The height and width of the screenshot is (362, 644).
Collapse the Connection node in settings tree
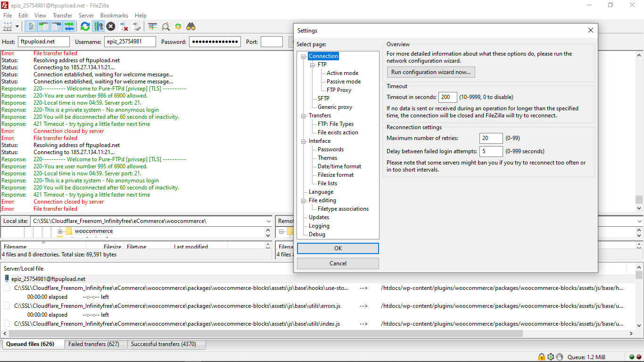(x=304, y=57)
